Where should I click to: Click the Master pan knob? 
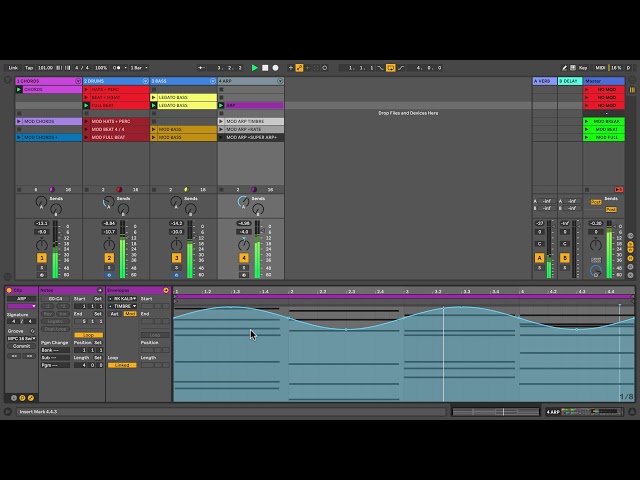coord(596,245)
